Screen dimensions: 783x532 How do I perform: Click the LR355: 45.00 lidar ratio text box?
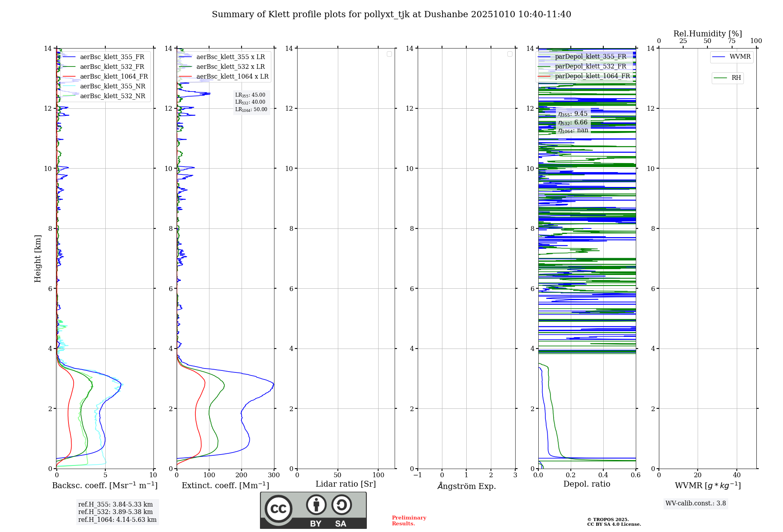(x=250, y=95)
